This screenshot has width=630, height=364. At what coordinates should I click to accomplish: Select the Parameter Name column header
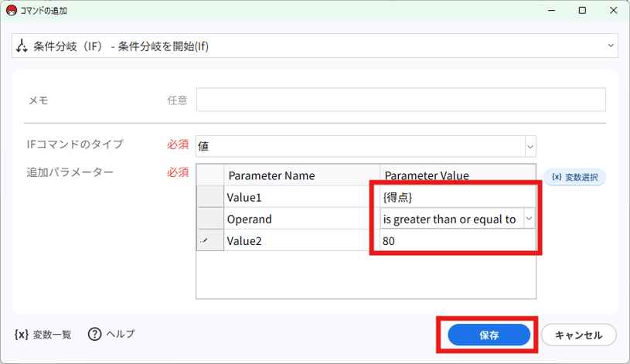point(301,175)
